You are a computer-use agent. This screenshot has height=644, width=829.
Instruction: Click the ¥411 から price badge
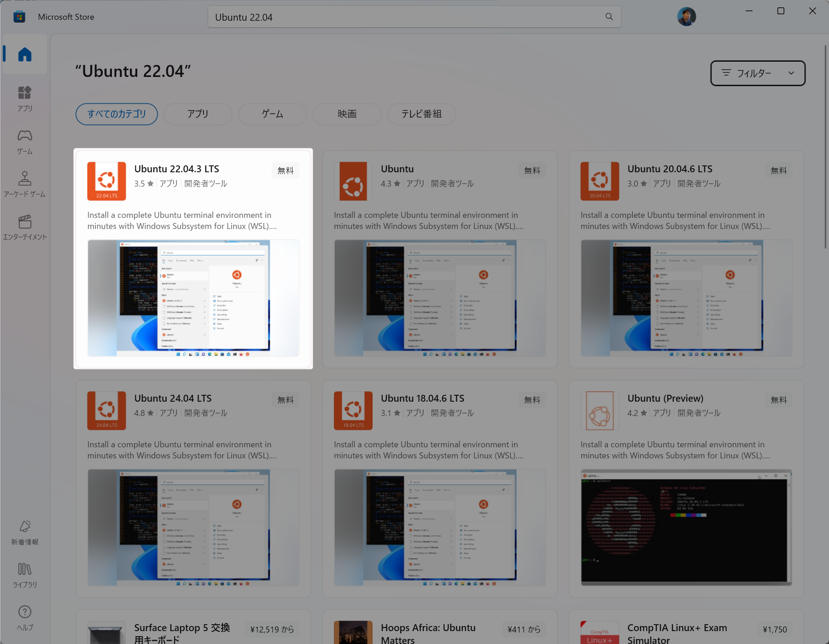click(524, 629)
